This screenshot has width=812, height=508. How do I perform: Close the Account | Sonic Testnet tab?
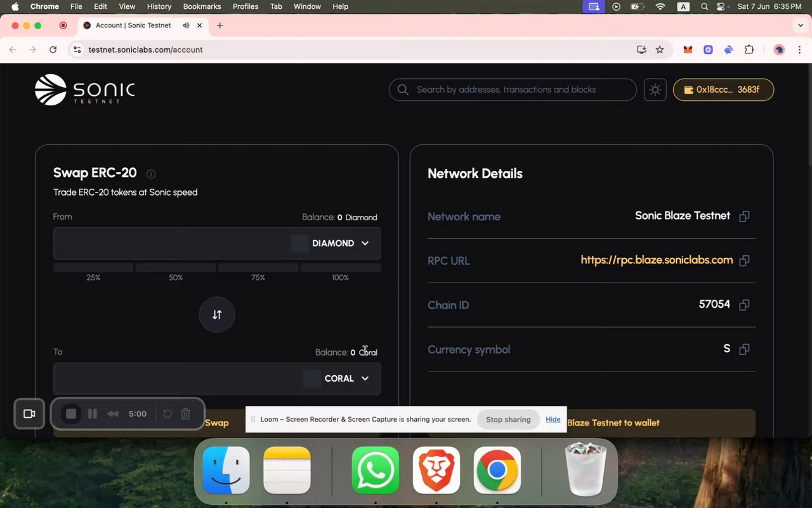(200, 25)
